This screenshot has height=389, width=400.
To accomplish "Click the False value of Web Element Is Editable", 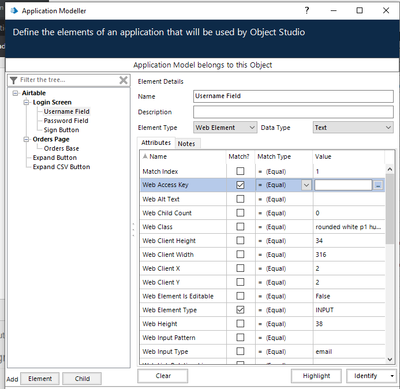I will (322, 296).
